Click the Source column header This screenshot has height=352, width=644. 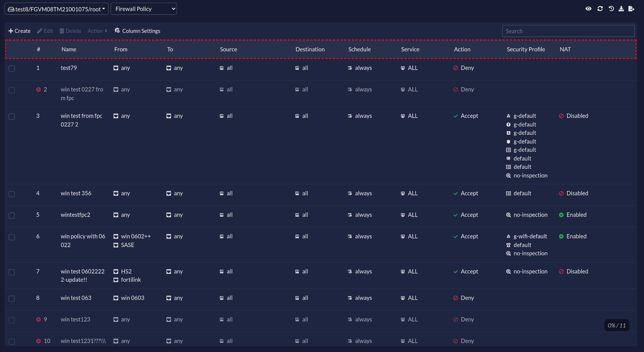click(228, 49)
